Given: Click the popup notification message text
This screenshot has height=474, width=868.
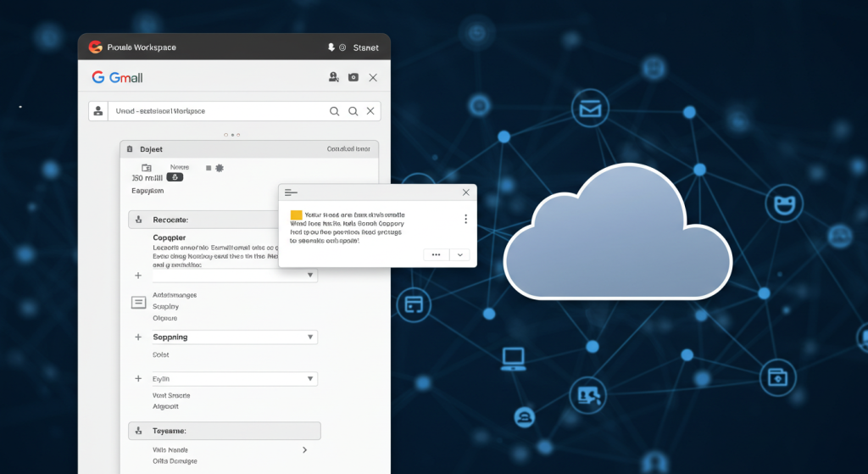Looking at the screenshot, I should coord(347,227).
